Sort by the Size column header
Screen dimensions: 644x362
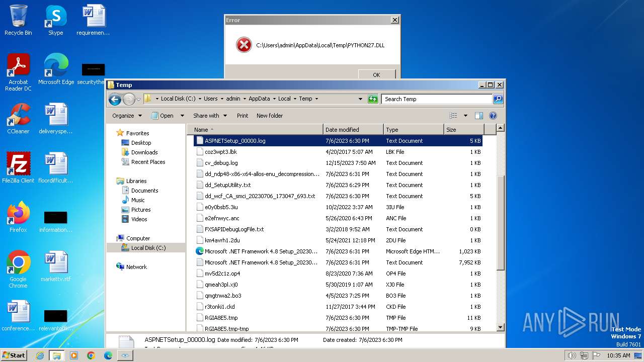tap(464, 130)
